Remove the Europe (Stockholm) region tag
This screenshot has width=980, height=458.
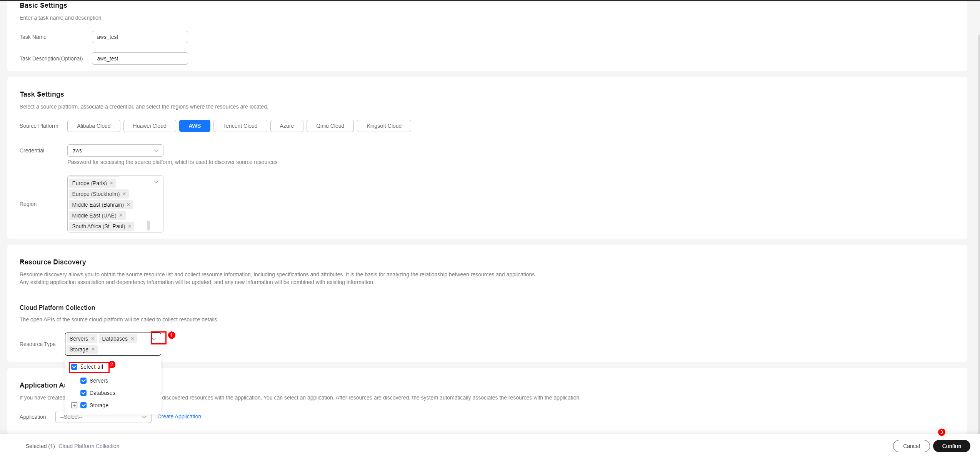click(x=124, y=194)
